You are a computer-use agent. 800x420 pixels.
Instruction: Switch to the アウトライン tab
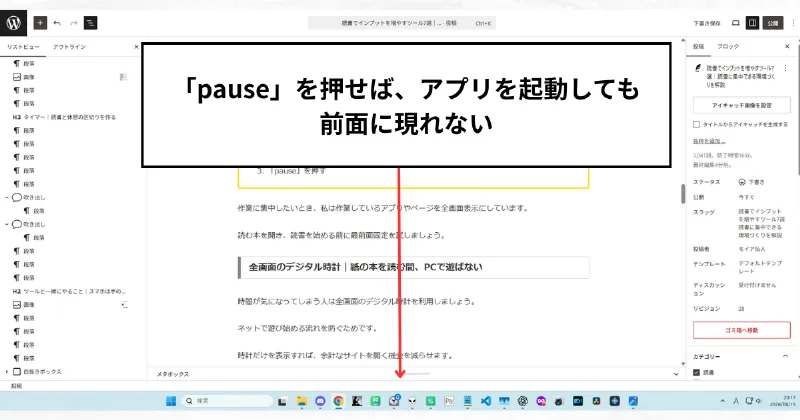69,47
